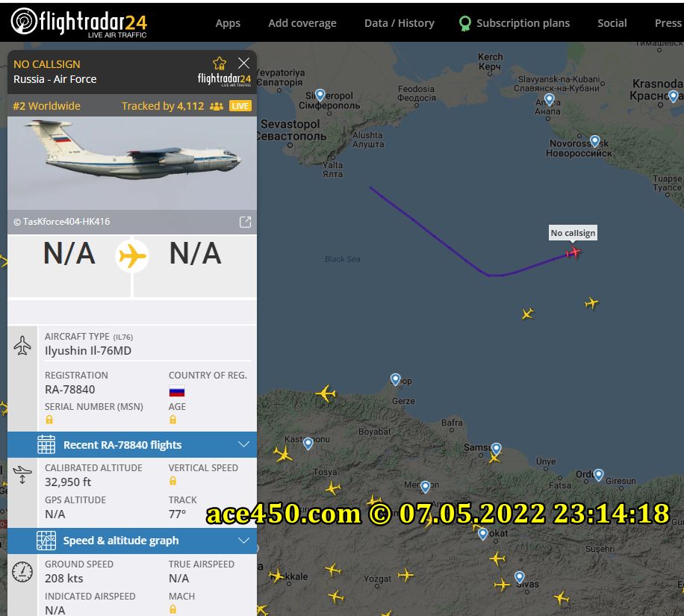
Task: Click the Il-76 aircraft photo
Action: (132, 162)
